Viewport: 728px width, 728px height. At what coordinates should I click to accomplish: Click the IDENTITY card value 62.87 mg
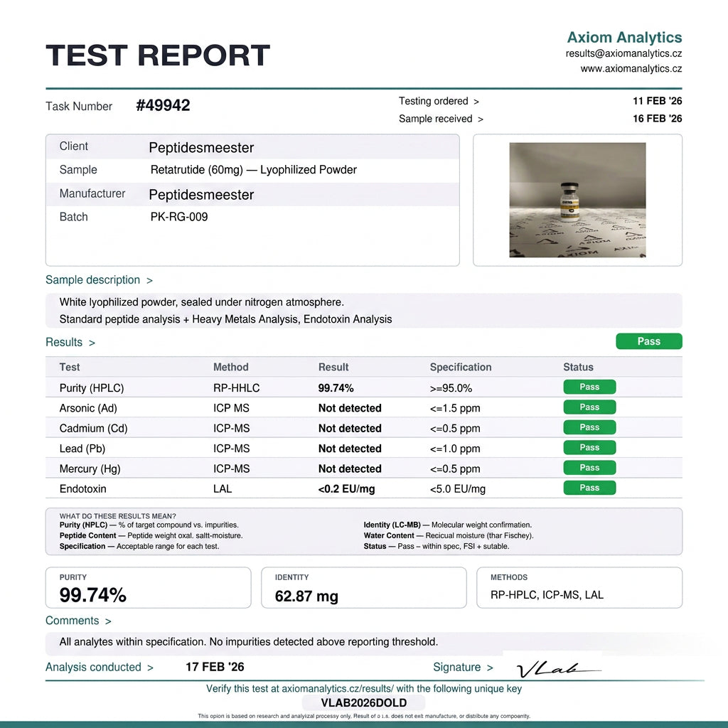pos(306,596)
